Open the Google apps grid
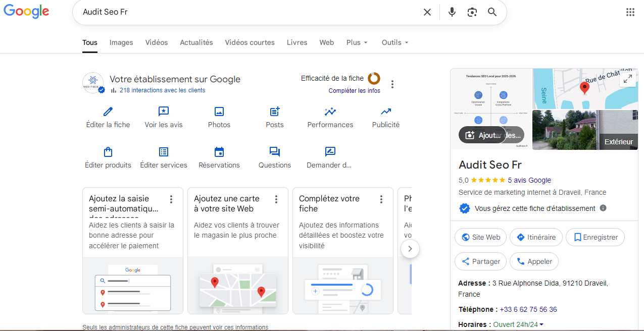This screenshot has width=644, height=331. [x=630, y=12]
